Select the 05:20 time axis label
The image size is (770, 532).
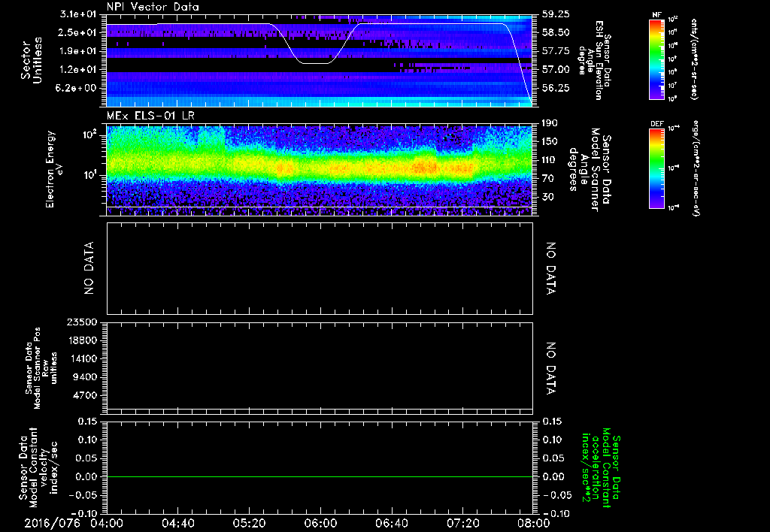(x=249, y=523)
